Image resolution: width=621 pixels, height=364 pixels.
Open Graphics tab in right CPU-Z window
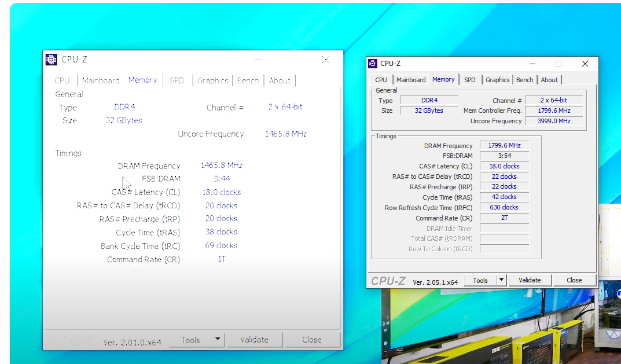point(497,80)
